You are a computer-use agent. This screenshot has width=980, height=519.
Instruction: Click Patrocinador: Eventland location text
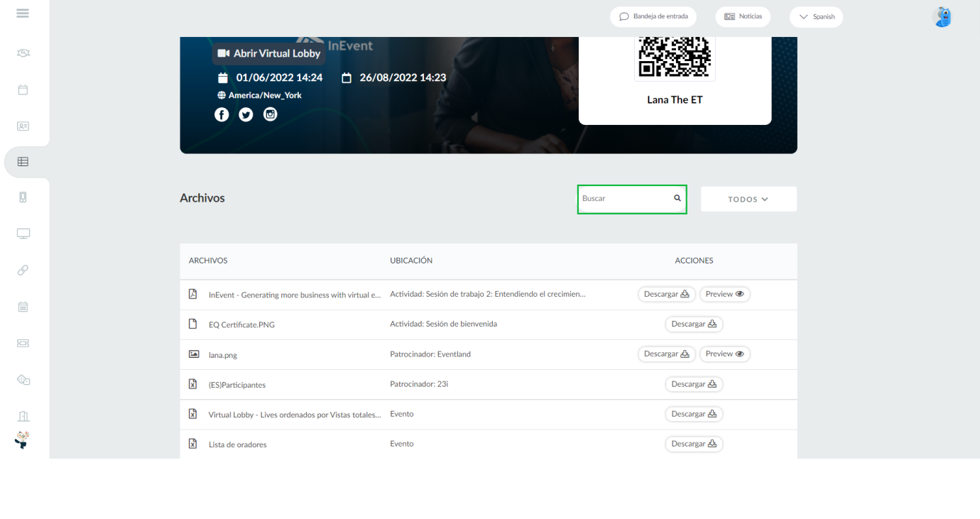(430, 354)
